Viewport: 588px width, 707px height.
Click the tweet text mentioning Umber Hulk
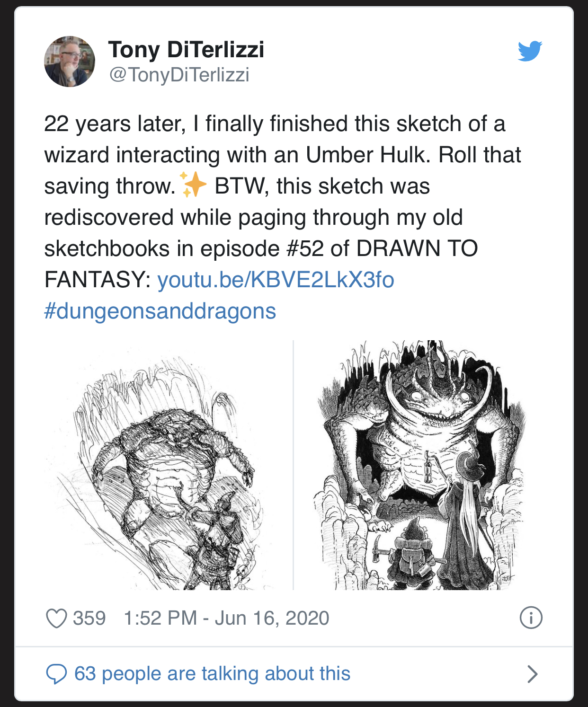pyautogui.click(x=283, y=155)
